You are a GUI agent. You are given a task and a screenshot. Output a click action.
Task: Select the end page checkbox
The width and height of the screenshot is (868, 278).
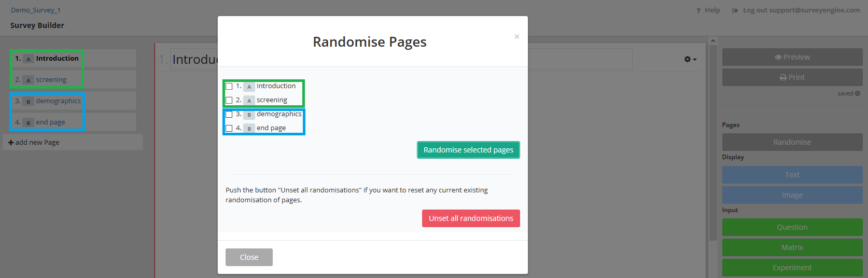229,129
